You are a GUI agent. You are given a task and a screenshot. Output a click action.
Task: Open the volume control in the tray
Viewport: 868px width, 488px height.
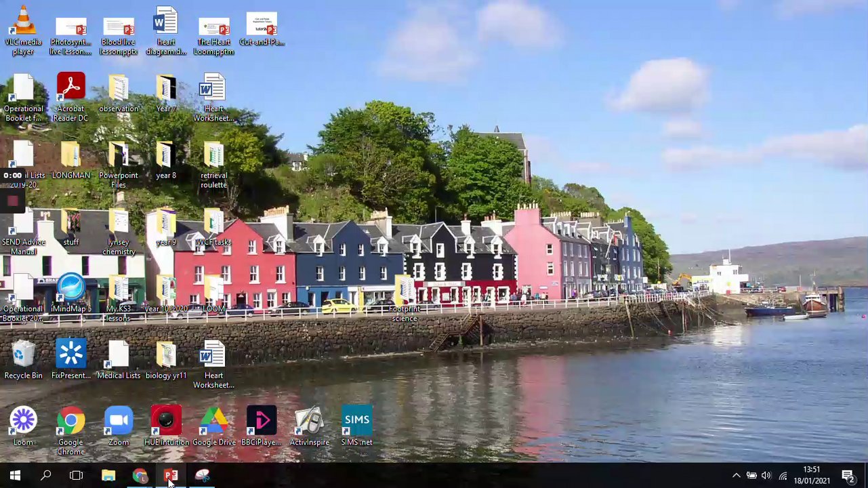coord(766,476)
